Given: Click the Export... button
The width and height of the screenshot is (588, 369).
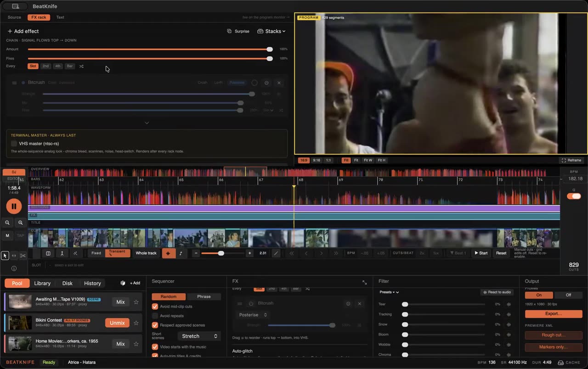Looking at the screenshot, I should tap(554, 314).
